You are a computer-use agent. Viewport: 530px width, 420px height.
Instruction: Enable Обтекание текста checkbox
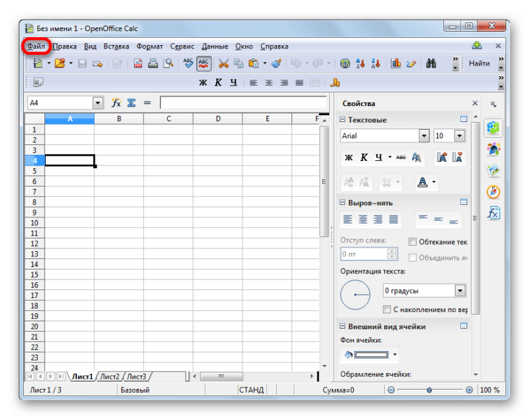coord(412,242)
